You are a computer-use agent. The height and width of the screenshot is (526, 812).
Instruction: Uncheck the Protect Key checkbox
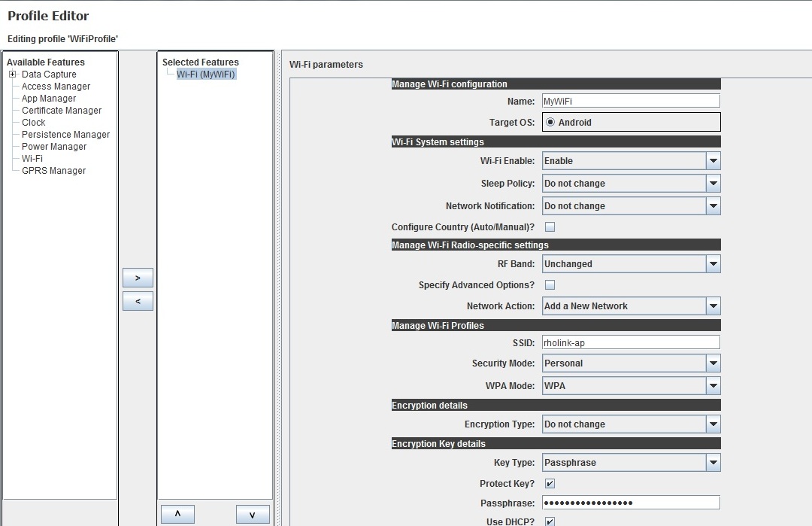click(x=550, y=484)
